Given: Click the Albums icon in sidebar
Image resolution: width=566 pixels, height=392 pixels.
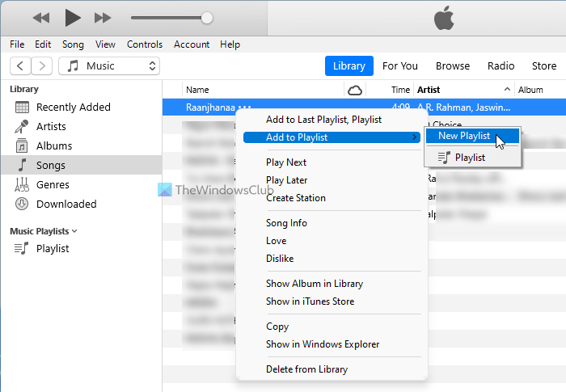Looking at the screenshot, I should pos(22,145).
